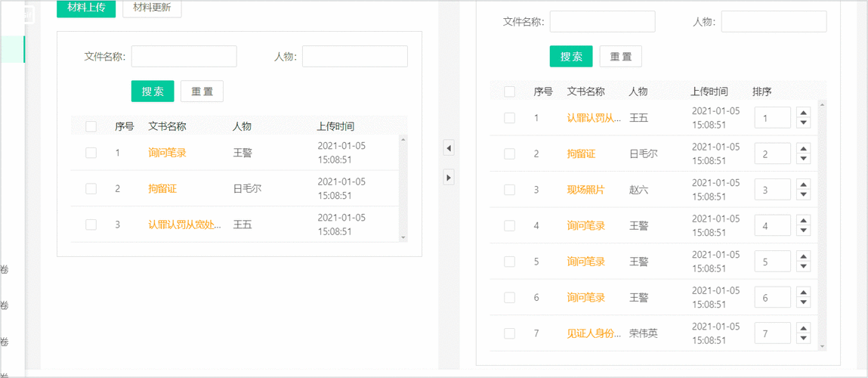Open 询问笔录 link in right row 6
868x378 pixels.
click(x=585, y=298)
